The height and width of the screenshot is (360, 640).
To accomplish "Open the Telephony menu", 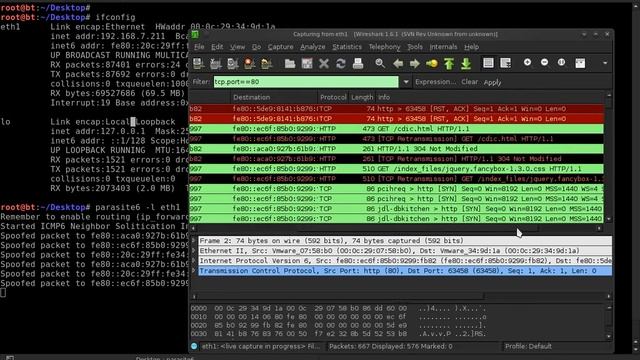I will pos(384,47).
